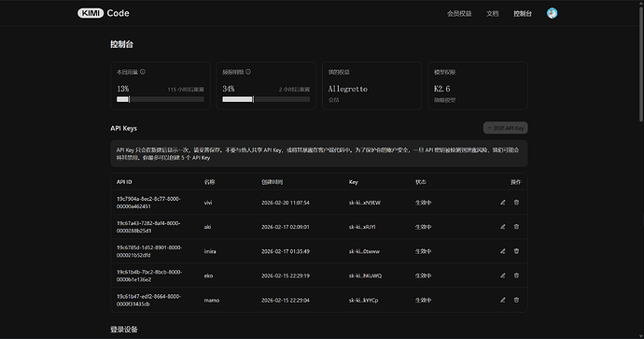Select the Allegretto membership card

[x=371, y=86]
